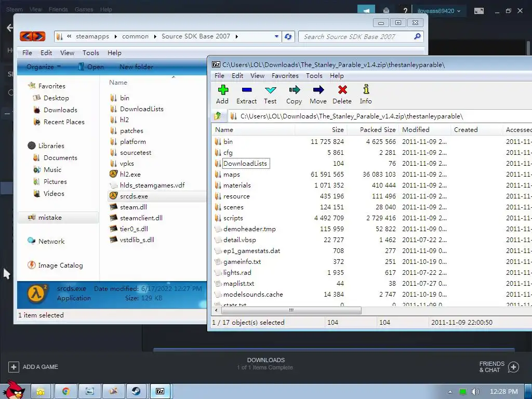Click the 7-Zip horizontal scrollbar thumb
This screenshot has height=399, width=532.
(x=291, y=310)
